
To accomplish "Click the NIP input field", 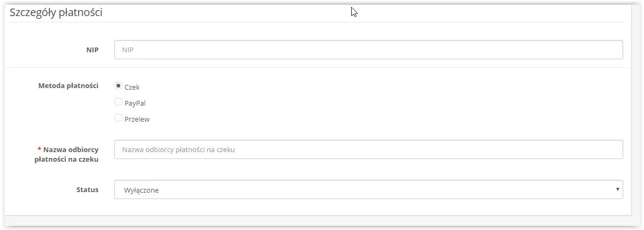I will click(368, 50).
